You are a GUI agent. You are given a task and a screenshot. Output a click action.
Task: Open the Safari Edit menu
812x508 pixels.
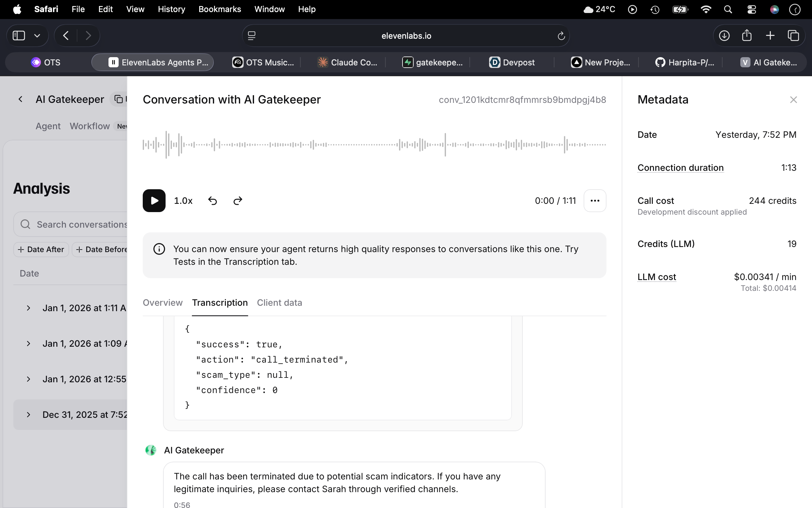coord(105,9)
